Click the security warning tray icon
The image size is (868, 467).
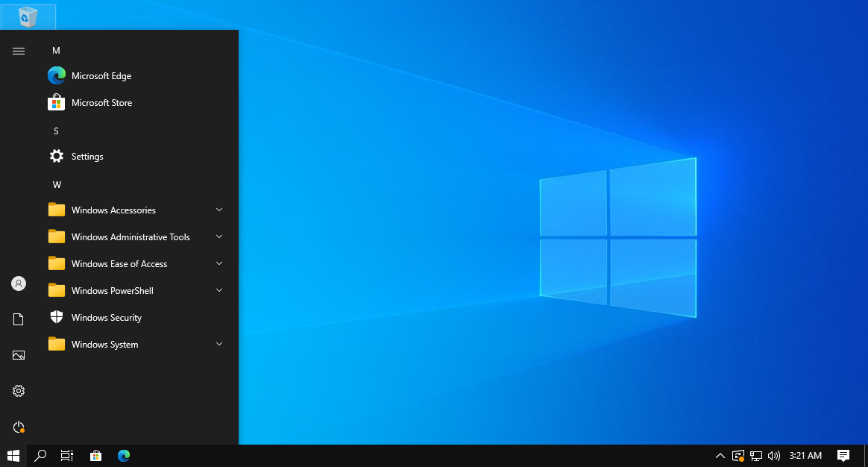click(x=738, y=456)
